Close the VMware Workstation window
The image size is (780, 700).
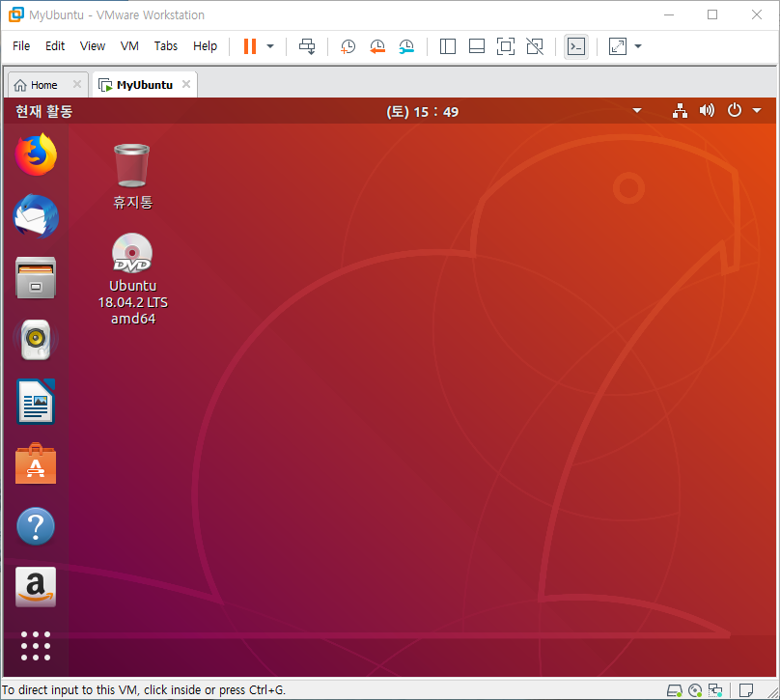point(757,14)
